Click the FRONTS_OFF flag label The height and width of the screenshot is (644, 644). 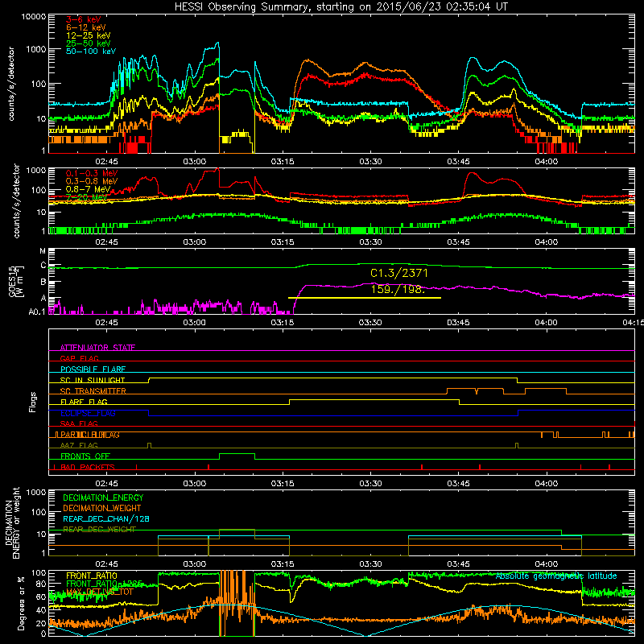pyautogui.click(x=85, y=456)
